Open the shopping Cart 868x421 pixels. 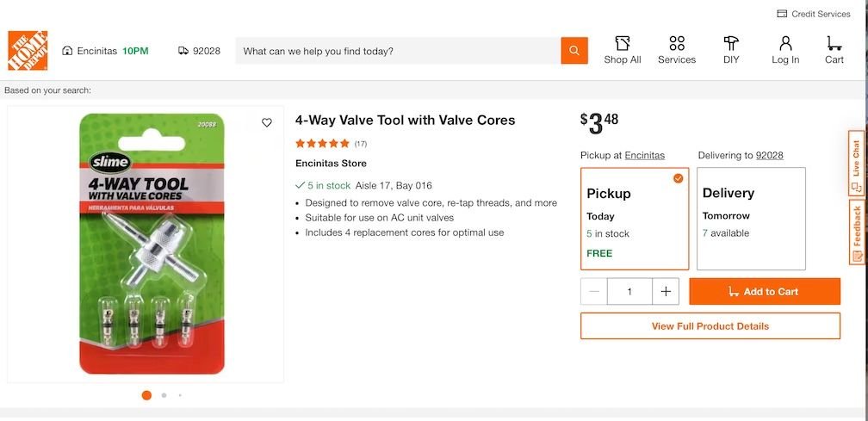coord(834,50)
